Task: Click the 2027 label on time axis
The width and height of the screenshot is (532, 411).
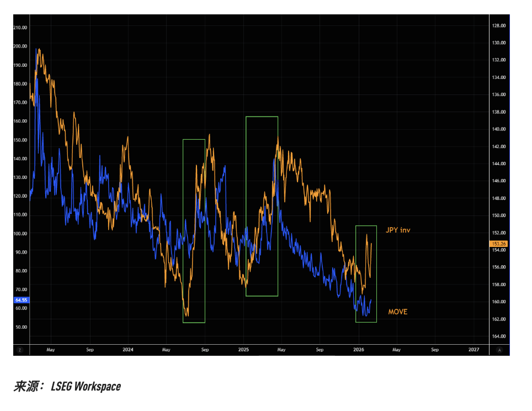Action: click(474, 350)
